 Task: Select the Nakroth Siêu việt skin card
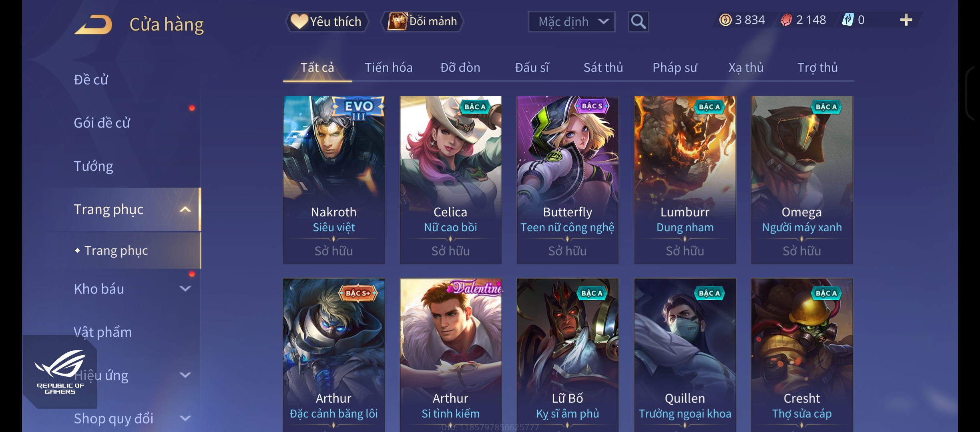(x=333, y=180)
